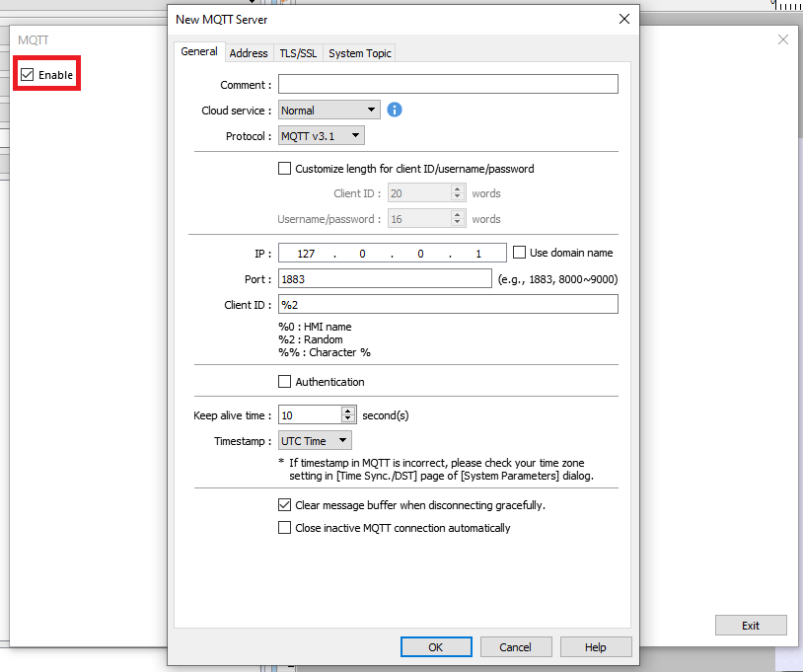Click the '%2 : Random' hint text

[x=311, y=339]
